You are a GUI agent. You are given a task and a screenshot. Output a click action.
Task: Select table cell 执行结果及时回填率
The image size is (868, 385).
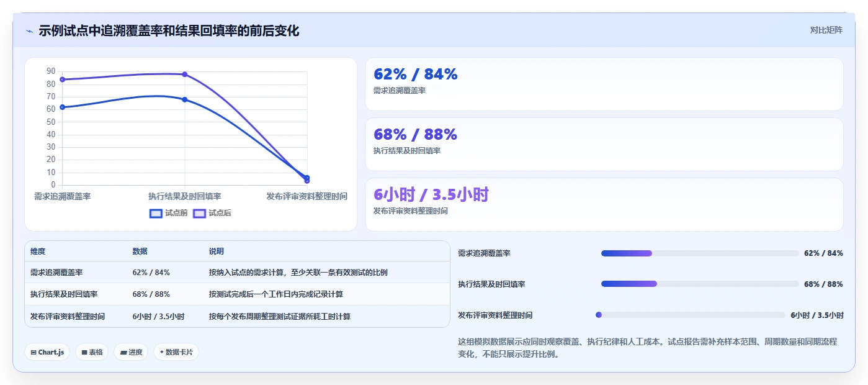[64, 294]
